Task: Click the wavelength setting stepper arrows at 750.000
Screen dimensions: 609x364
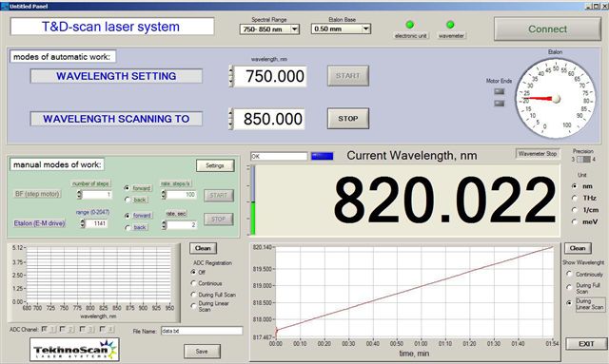Action: [231, 76]
